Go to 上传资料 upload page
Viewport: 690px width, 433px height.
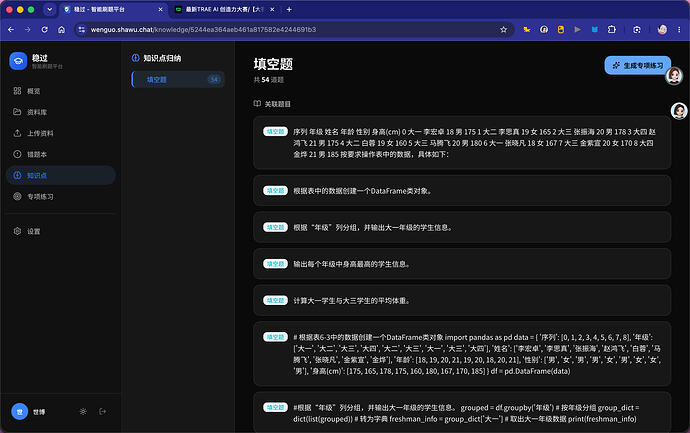click(x=61, y=133)
